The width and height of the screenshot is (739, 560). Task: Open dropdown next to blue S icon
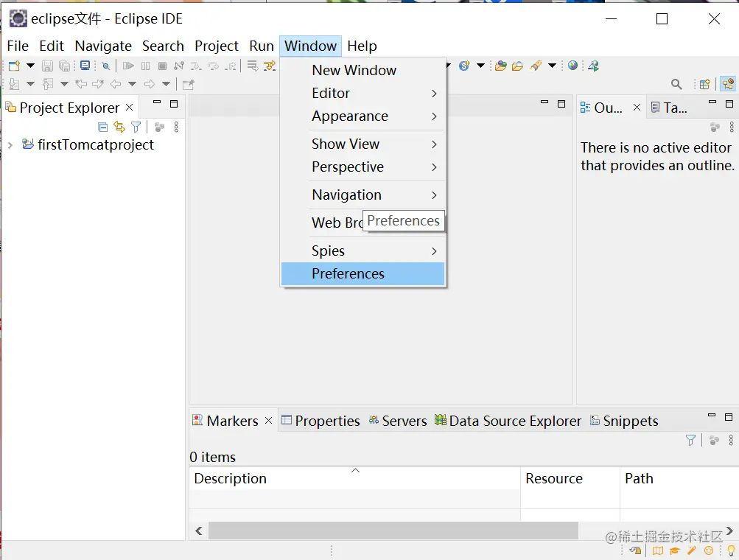[480, 66]
